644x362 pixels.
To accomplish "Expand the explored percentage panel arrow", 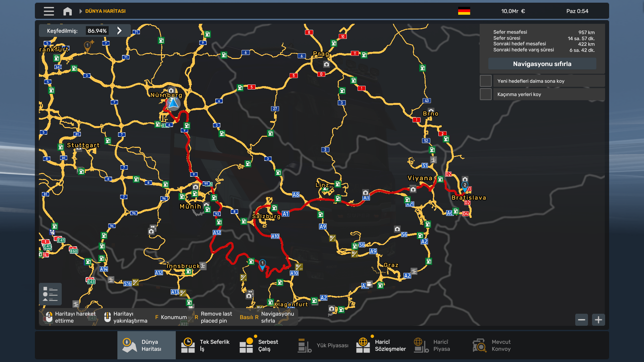I will [119, 31].
